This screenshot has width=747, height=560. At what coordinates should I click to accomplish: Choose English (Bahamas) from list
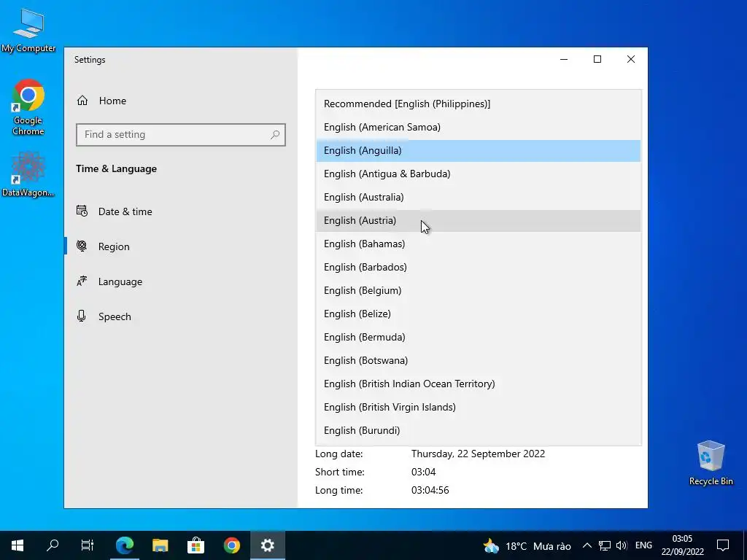pyautogui.click(x=479, y=244)
